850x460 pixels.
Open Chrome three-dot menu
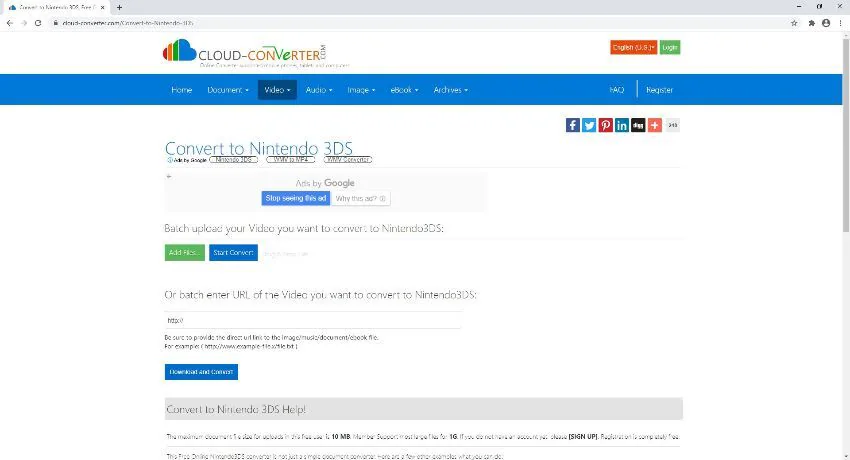(840, 23)
